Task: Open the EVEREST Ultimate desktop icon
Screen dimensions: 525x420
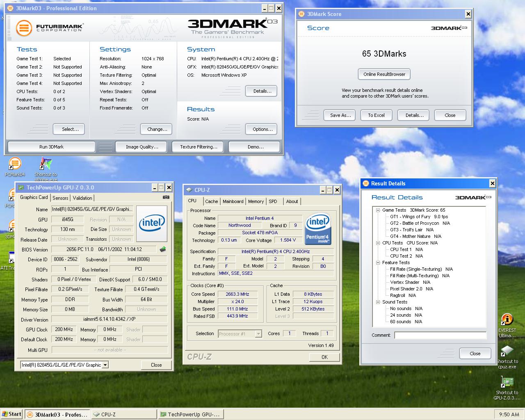Action: click(x=507, y=326)
